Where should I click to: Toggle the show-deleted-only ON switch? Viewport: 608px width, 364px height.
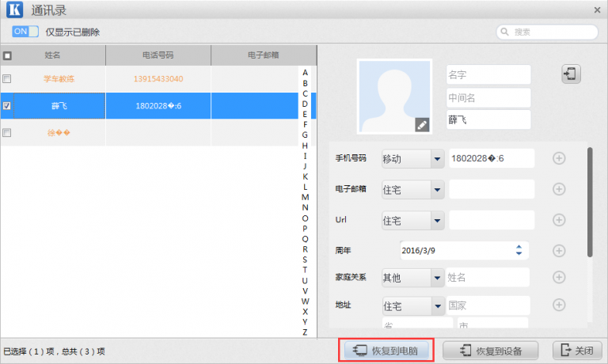point(25,32)
